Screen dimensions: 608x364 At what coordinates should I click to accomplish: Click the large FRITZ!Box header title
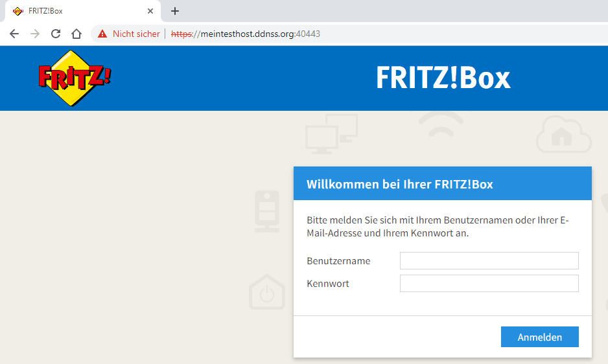pyautogui.click(x=443, y=78)
